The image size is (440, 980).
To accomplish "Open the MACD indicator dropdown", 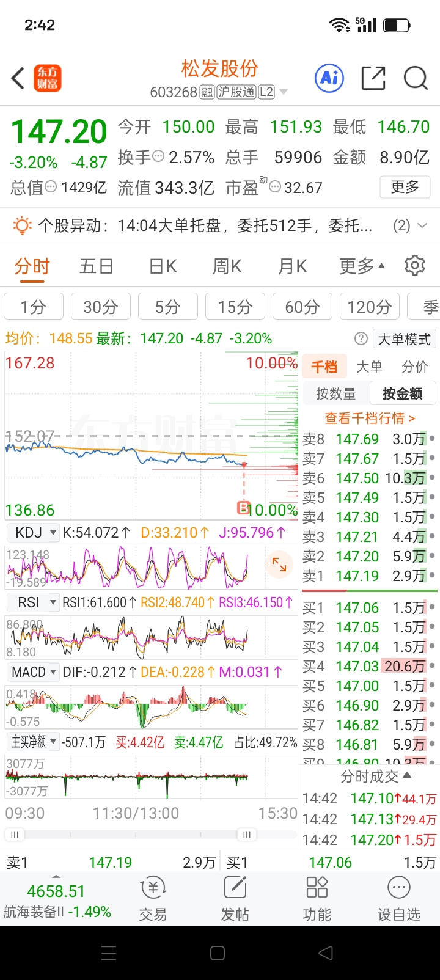I will [x=33, y=672].
